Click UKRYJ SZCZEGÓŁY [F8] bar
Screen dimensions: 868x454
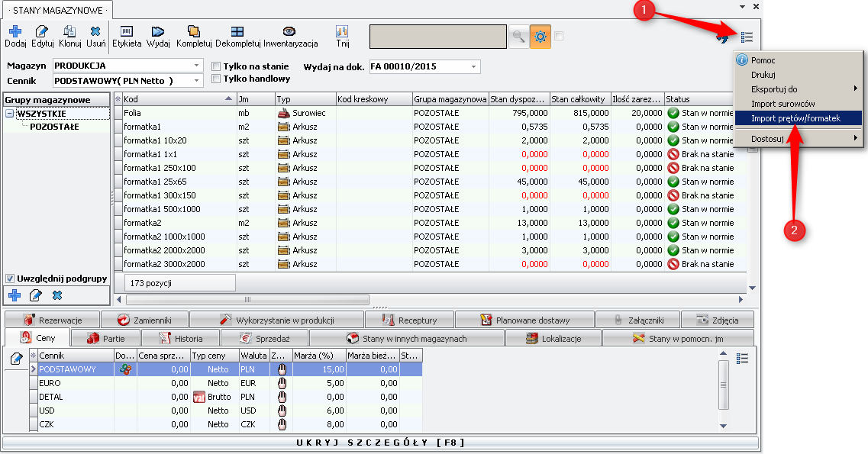coord(380,443)
